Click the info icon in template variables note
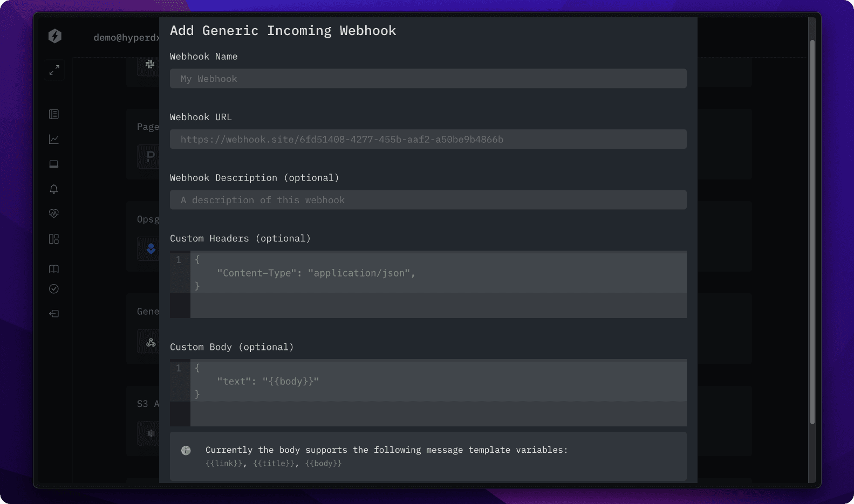This screenshot has width=854, height=504. pyautogui.click(x=186, y=451)
